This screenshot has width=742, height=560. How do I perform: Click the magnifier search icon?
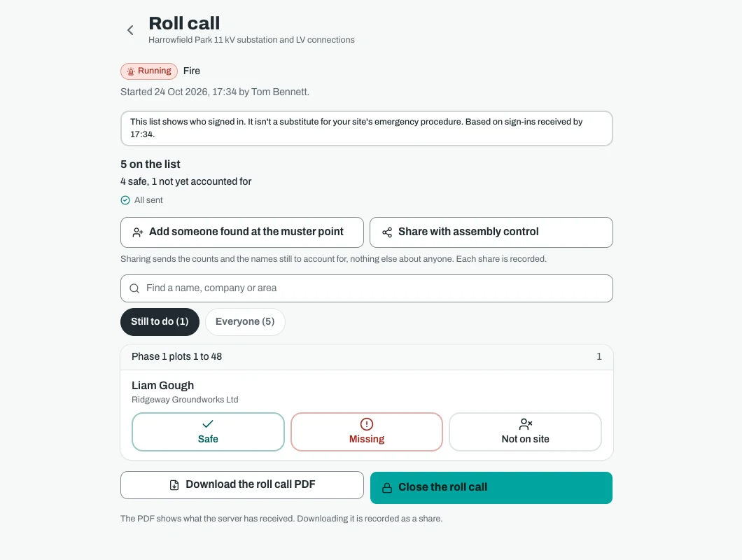point(134,288)
